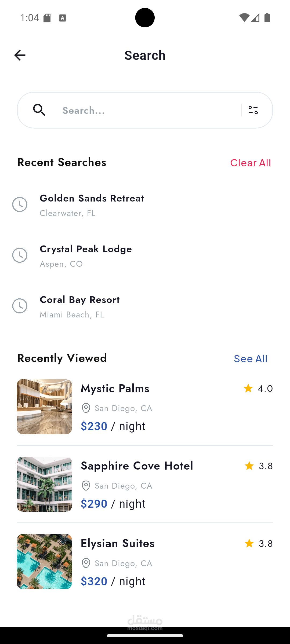Open the Elysian Suites pool thumbnail
Image resolution: width=290 pixels, height=644 pixels.
(x=44, y=562)
